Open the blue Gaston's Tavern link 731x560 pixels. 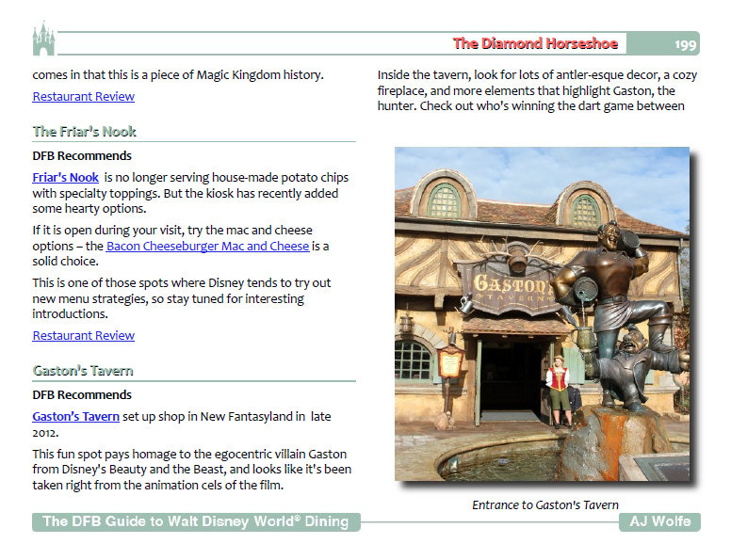coord(75,416)
